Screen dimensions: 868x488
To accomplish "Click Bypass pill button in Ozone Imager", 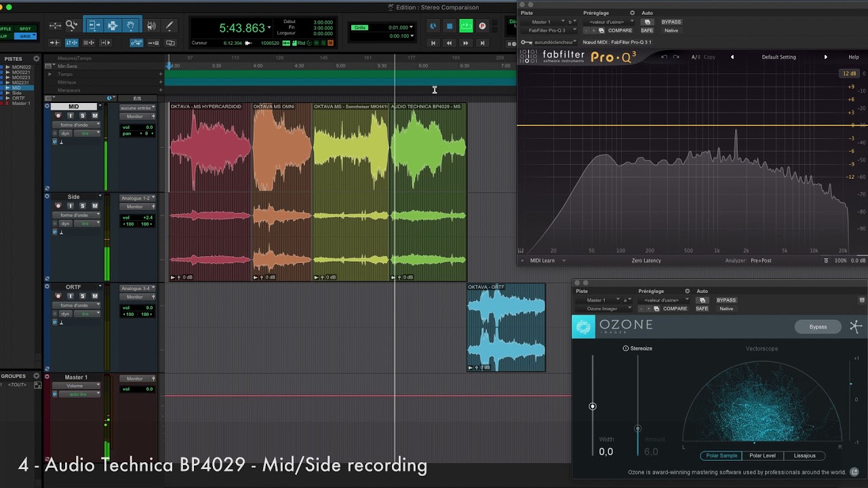I will [x=818, y=327].
